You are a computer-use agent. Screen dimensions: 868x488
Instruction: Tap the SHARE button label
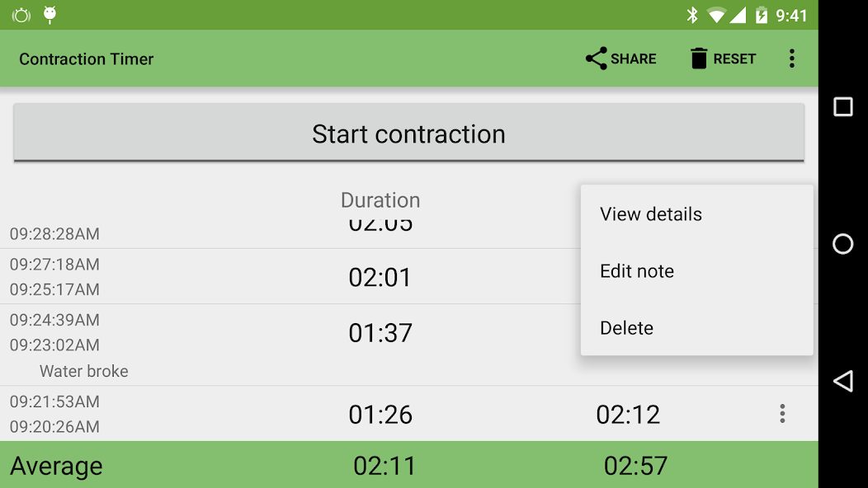click(632, 58)
